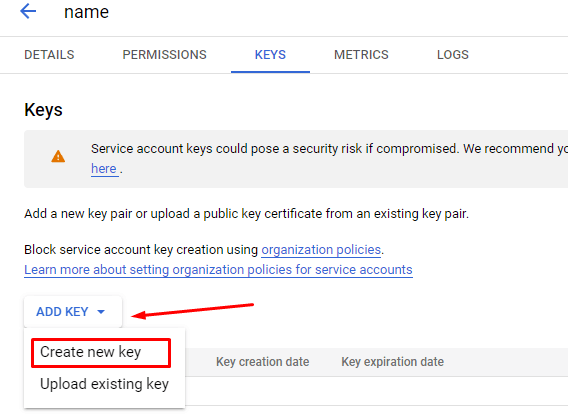Go back using the left arrow icon
Viewport: 568px width, 418px height.
click(x=28, y=11)
